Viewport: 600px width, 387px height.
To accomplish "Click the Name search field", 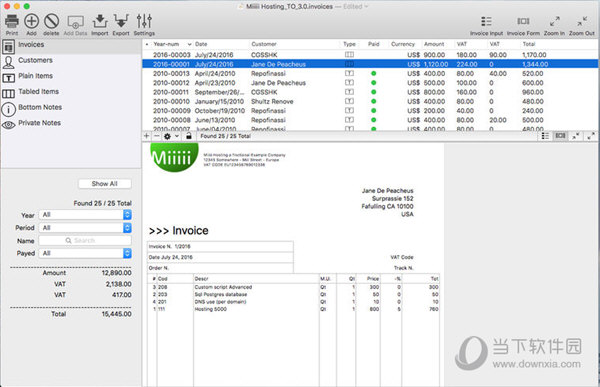I will pos(85,240).
